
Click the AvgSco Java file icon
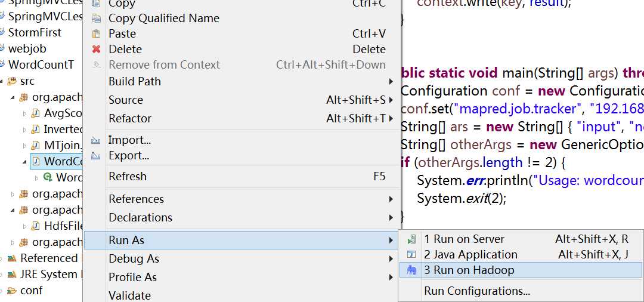pyautogui.click(x=36, y=113)
